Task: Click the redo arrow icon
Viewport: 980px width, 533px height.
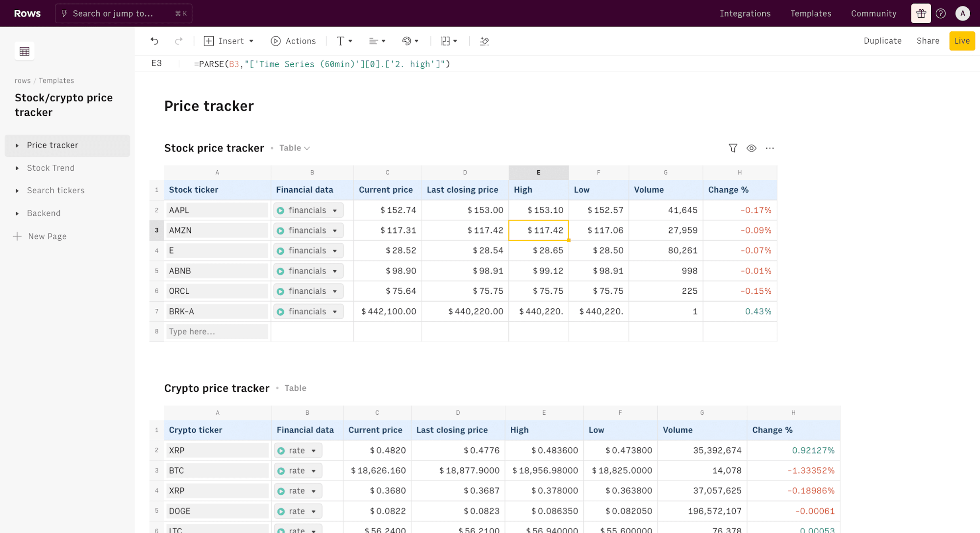Action: pos(178,41)
